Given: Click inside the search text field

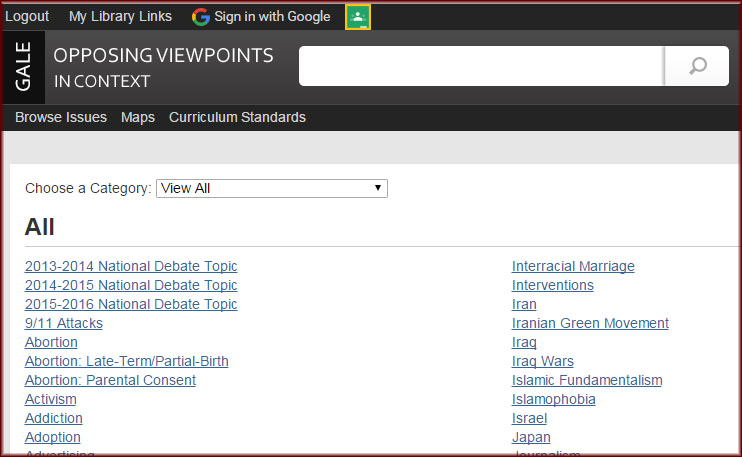Looking at the screenshot, I should [x=481, y=66].
